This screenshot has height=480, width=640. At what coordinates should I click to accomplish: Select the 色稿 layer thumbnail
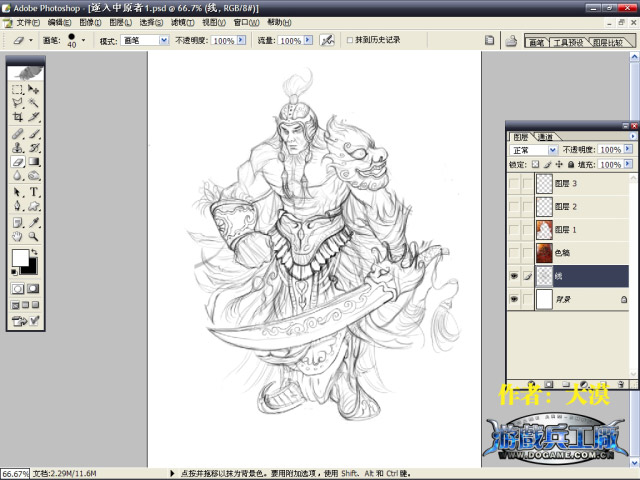tap(544, 253)
